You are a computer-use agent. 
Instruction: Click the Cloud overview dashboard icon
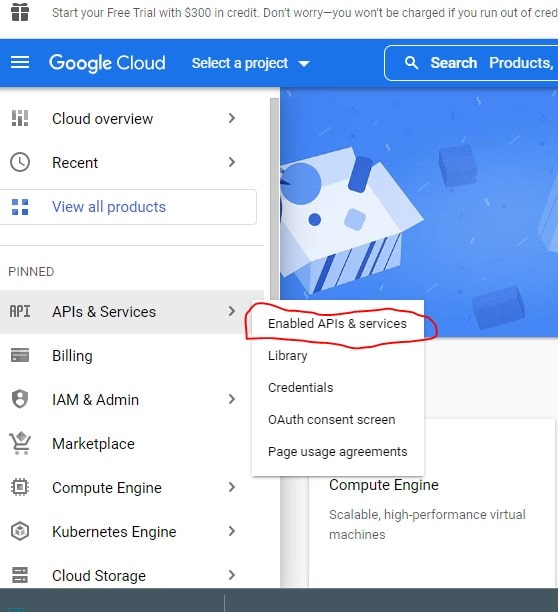tap(20, 118)
